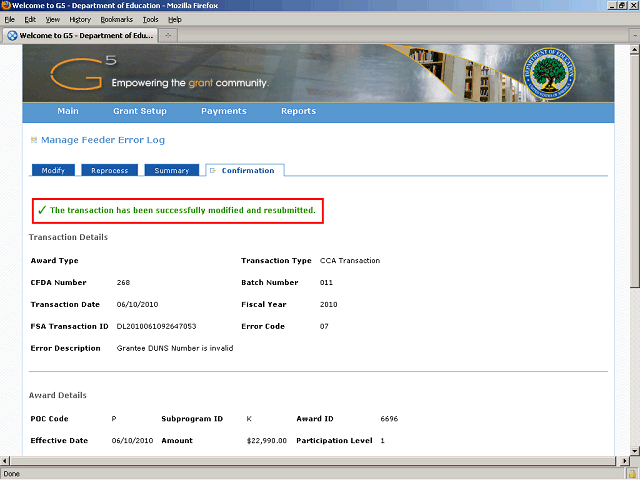Select the Welcome to G5 browser tab
The width and height of the screenshot is (640, 480).
click(80, 36)
